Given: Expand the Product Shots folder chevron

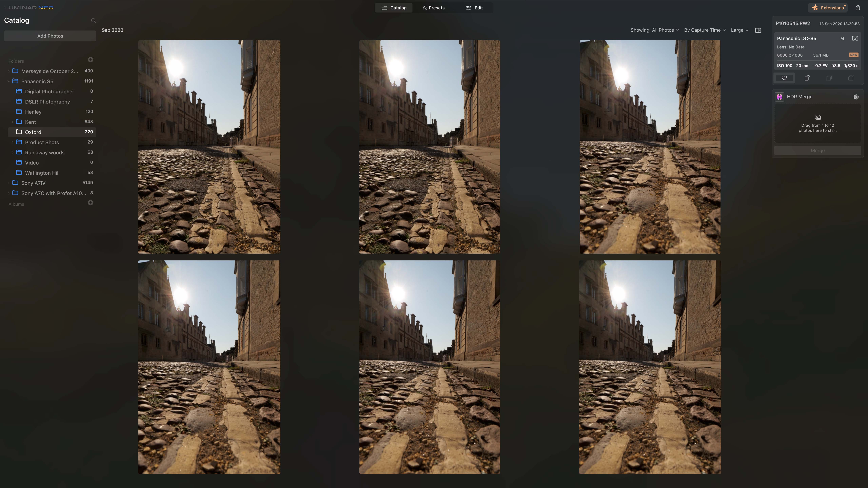Looking at the screenshot, I should click(x=13, y=142).
